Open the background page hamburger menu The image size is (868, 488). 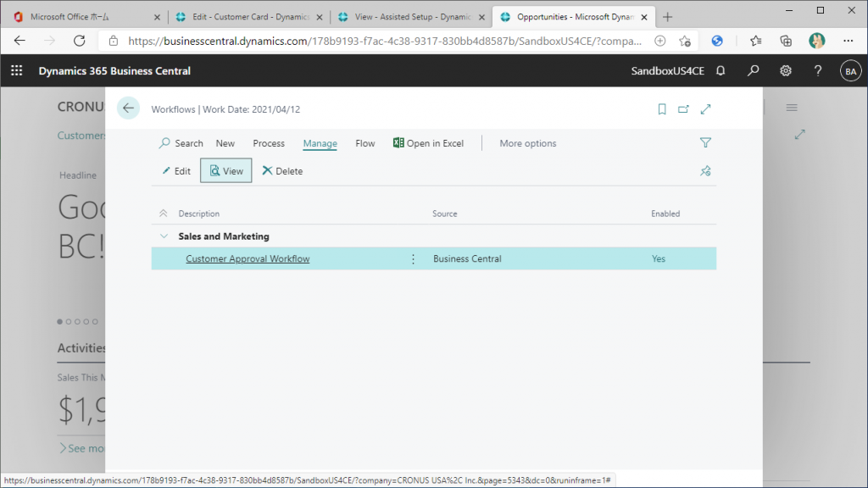[792, 108]
